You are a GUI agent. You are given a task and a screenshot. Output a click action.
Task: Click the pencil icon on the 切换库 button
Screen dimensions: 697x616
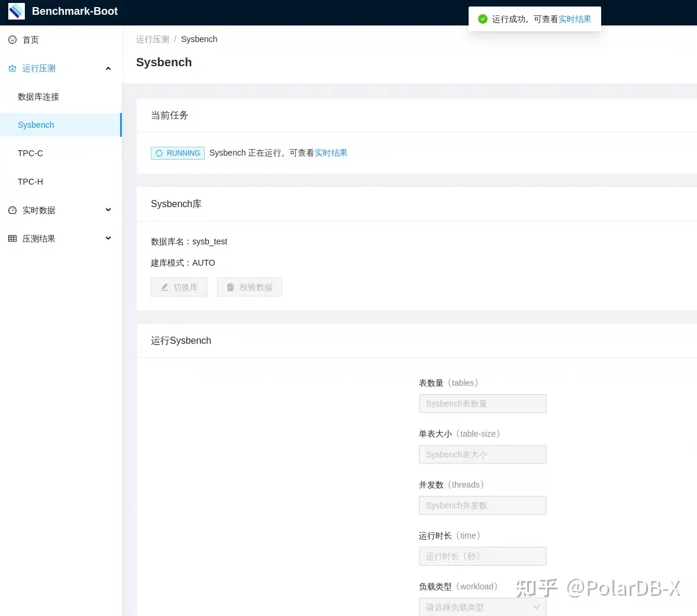click(x=165, y=287)
